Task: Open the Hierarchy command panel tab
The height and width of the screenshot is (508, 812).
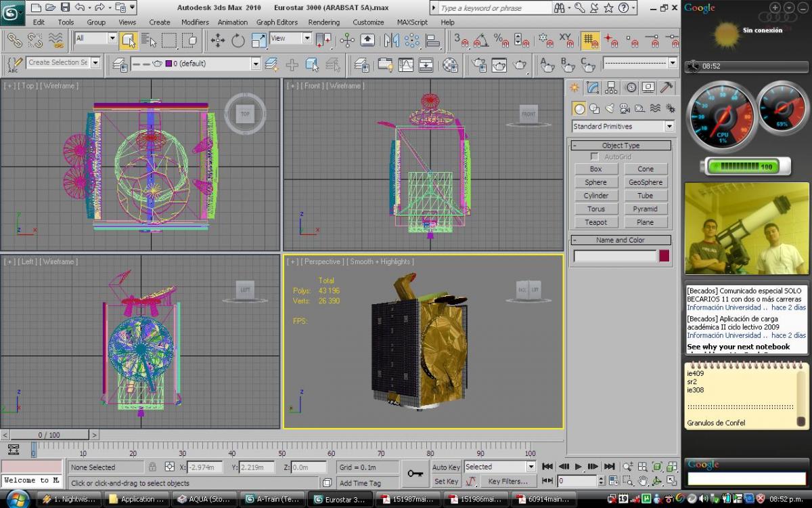Action: click(x=612, y=87)
